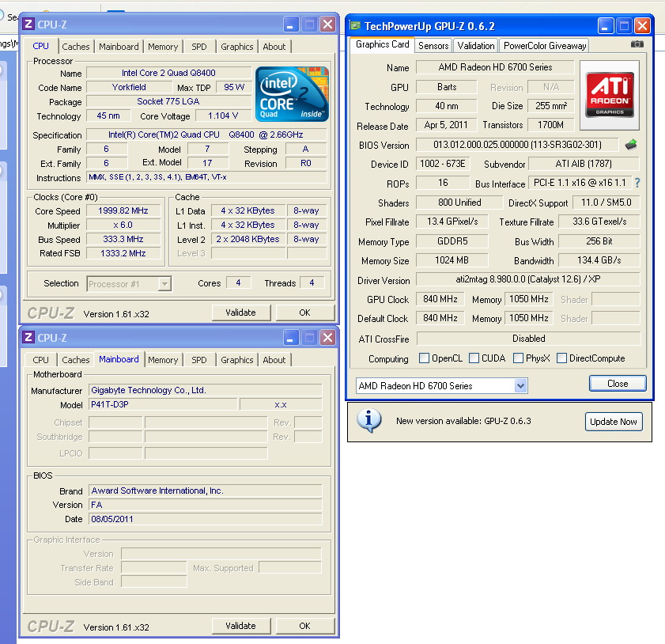The image size is (665, 644).
Task: Click the Award Software International BIOS brand
Action: point(206,491)
